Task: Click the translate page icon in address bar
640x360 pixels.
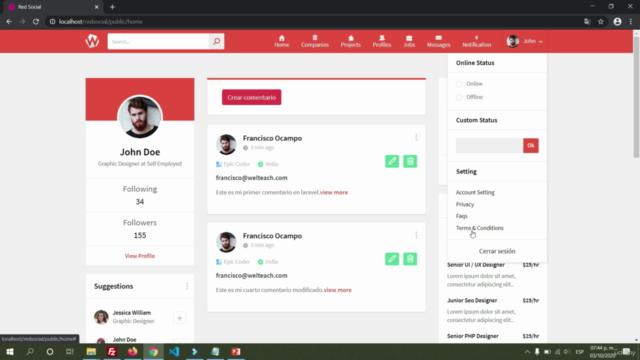Action: (587, 22)
